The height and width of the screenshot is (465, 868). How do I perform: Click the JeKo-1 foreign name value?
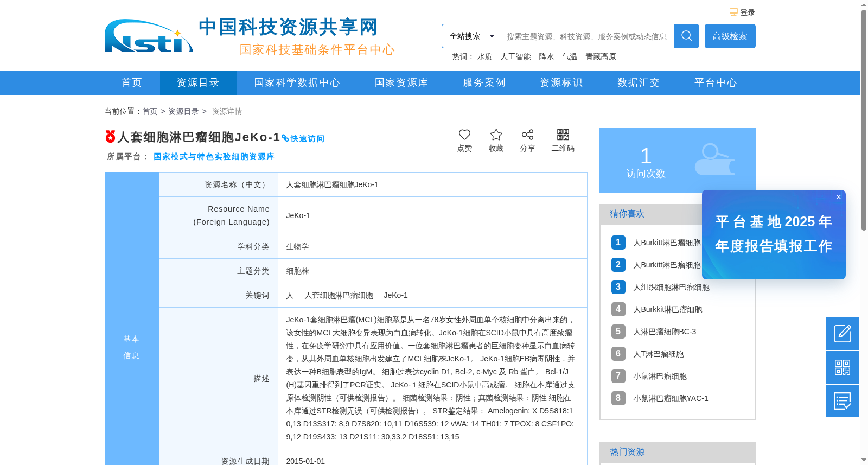298,215
